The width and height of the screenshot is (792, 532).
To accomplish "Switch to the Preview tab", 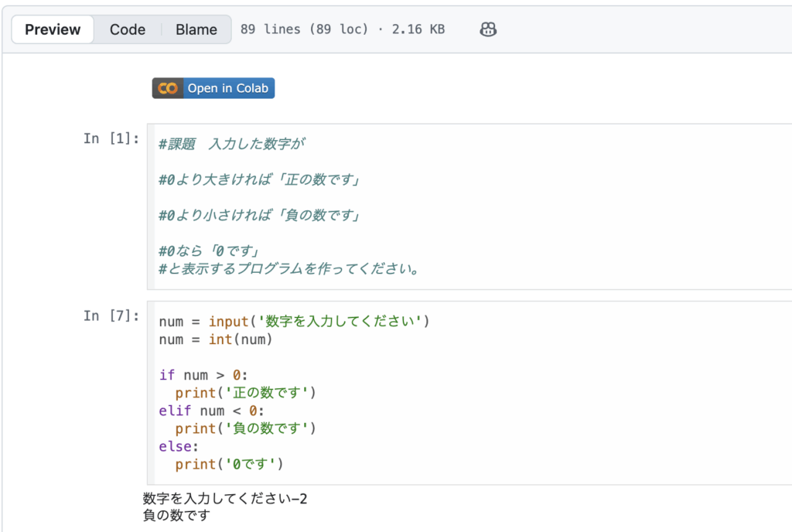I will (53, 29).
